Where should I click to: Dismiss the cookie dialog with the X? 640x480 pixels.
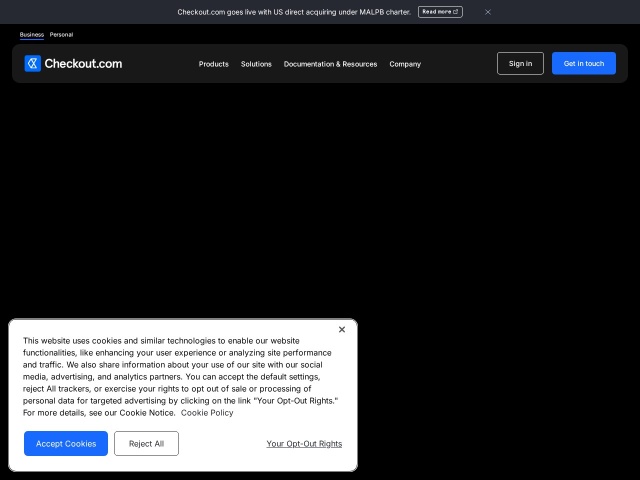(x=342, y=329)
